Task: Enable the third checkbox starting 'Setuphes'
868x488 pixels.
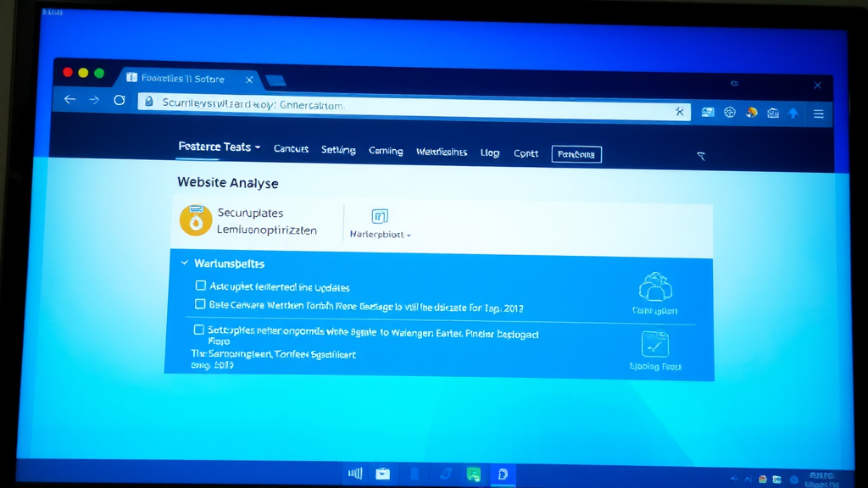Action: click(199, 330)
